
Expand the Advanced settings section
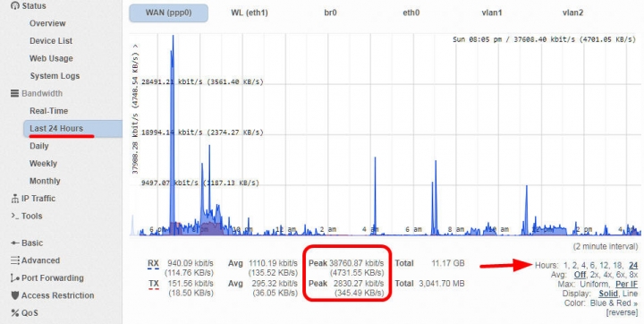(40, 260)
